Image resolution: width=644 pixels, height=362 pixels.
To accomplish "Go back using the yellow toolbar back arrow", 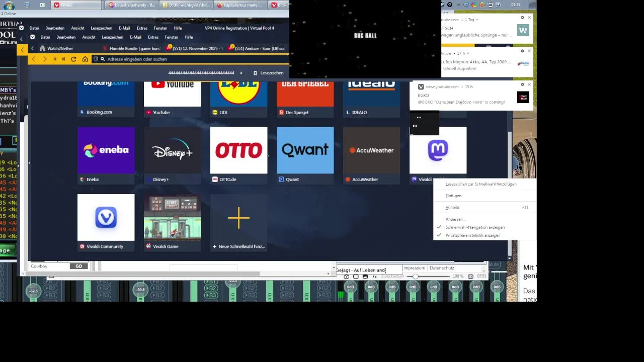I will pyautogui.click(x=34, y=59).
